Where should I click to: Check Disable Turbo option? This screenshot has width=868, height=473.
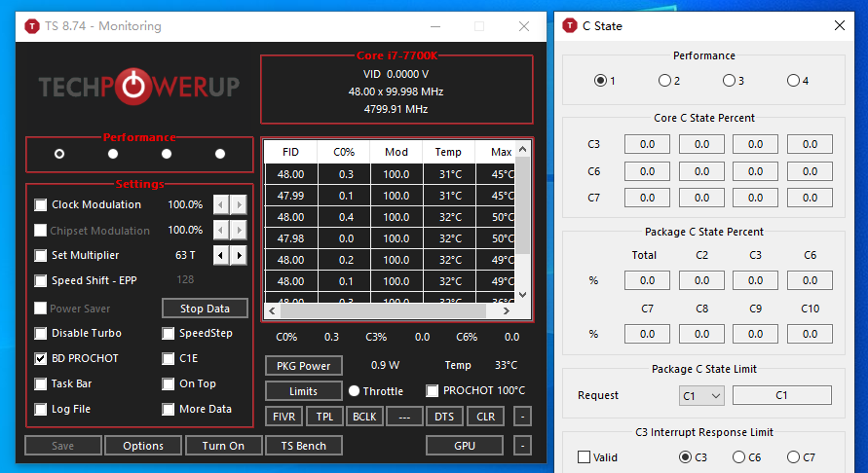pyautogui.click(x=40, y=333)
